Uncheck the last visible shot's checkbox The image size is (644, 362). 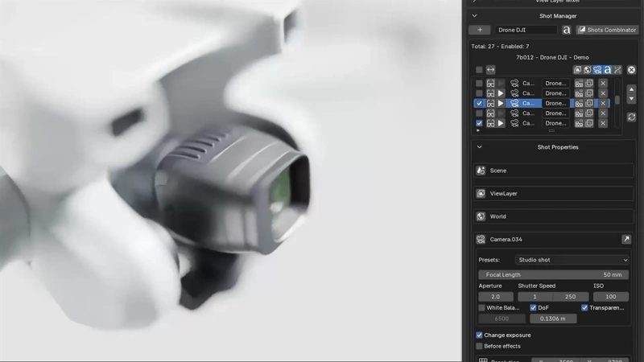[x=479, y=123]
